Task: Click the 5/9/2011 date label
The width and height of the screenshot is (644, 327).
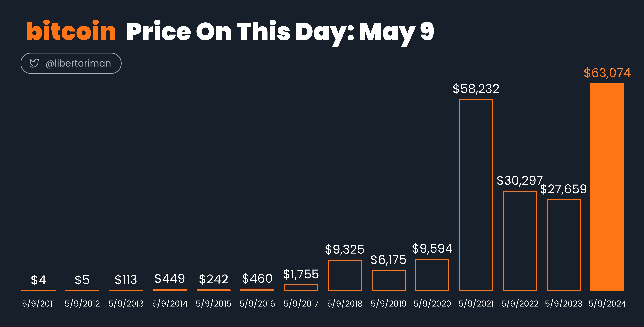Action: click(x=39, y=304)
